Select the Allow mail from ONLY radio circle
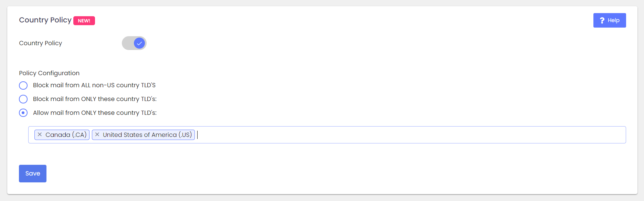644x201 pixels. pyautogui.click(x=23, y=113)
